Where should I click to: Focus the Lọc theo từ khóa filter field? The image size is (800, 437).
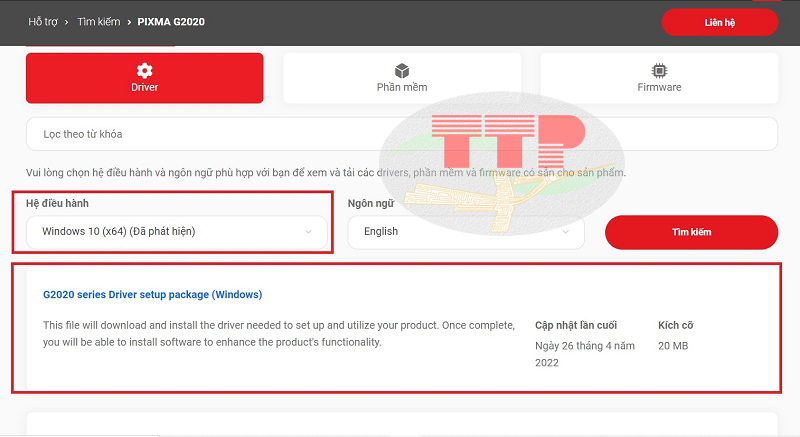point(402,134)
